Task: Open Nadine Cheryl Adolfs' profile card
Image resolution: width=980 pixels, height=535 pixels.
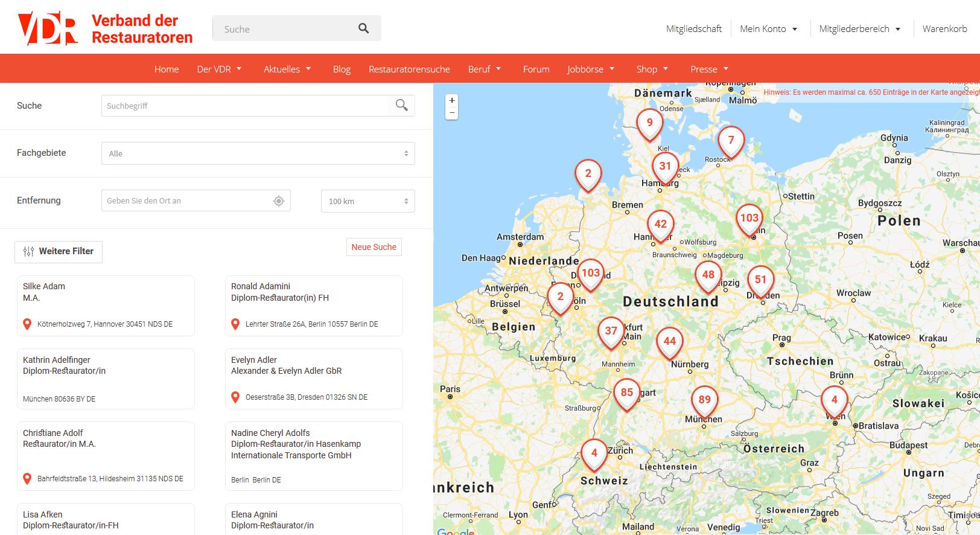Action: (x=314, y=456)
